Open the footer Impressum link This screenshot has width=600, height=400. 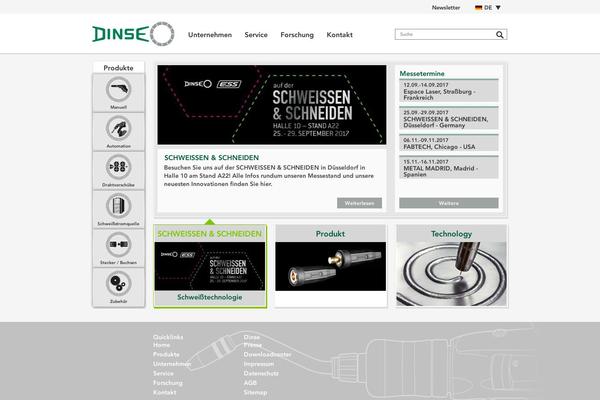pyautogui.click(x=259, y=364)
